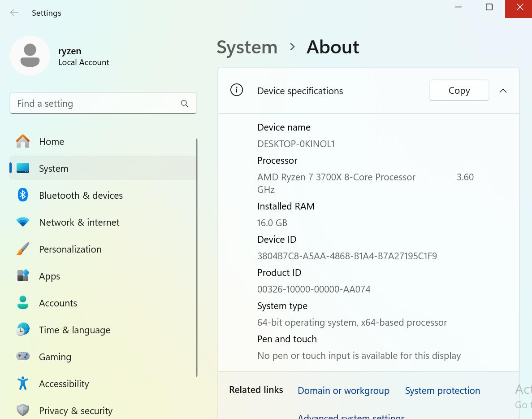Viewport: 532px width, 419px height.
Task: Click the Device ID label
Action: [x=277, y=240]
